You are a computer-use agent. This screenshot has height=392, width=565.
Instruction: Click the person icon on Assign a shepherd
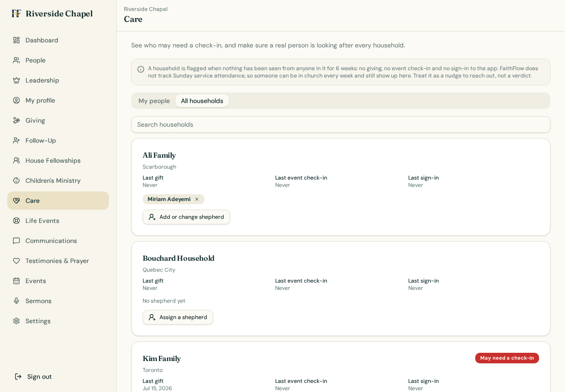pyautogui.click(x=152, y=317)
